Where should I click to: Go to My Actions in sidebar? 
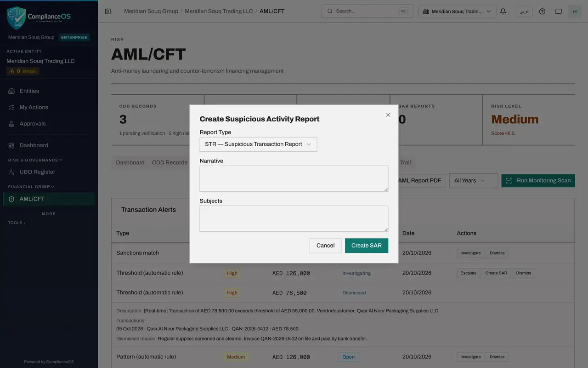[34, 107]
